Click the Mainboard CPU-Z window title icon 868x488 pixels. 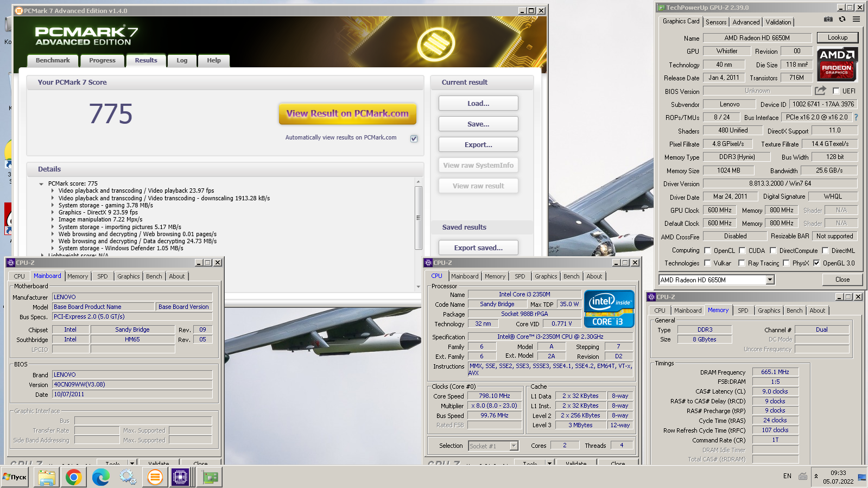pos(10,263)
